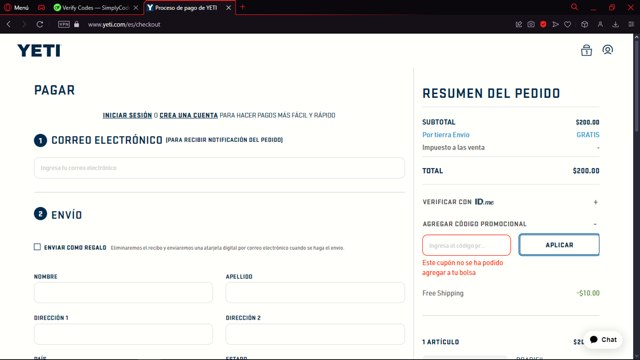640x360 pixels.
Task: Click the Aplicar promo code button
Action: 559,245
